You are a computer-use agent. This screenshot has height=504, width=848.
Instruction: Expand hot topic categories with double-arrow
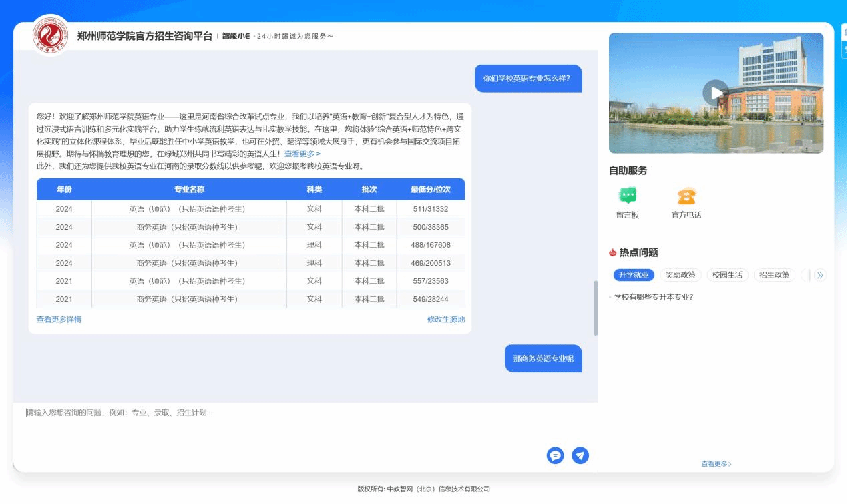(821, 275)
